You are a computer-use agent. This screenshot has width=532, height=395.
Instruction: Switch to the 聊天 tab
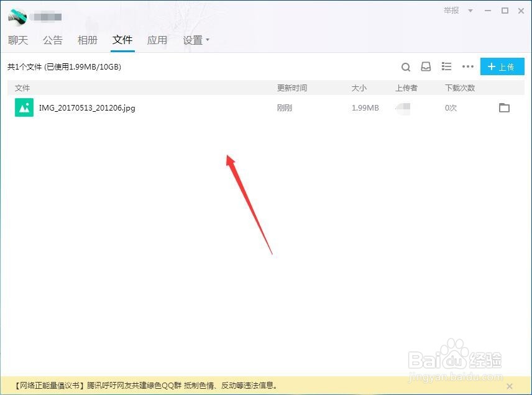coord(18,39)
